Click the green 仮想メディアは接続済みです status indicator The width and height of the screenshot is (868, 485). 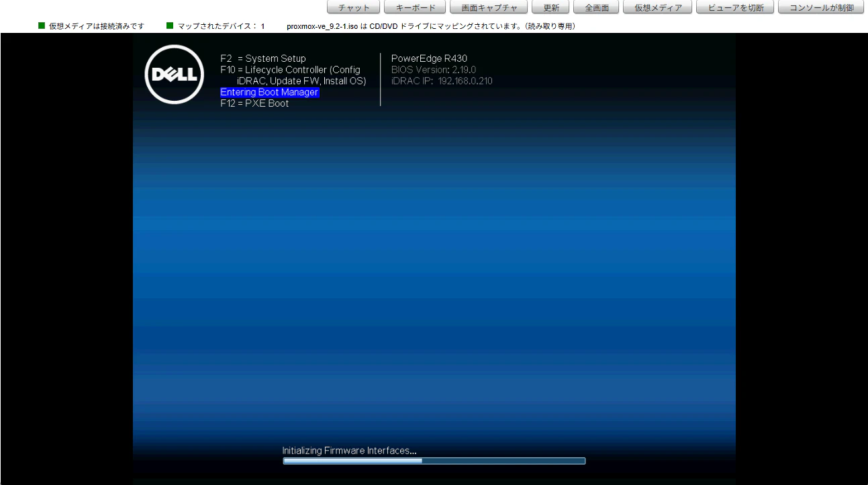point(42,26)
